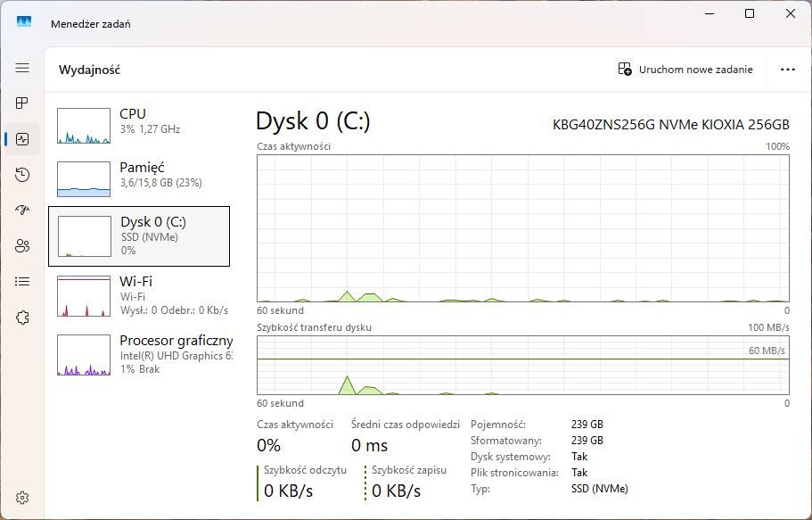This screenshot has width=812, height=520.
Task: Open the three-dots more options menu
Action: (x=788, y=70)
